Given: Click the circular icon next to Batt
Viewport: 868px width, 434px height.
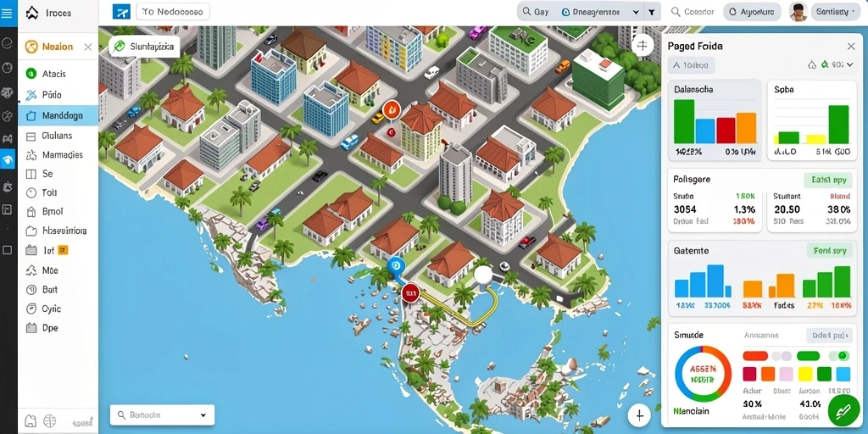Looking at the screenshot, I should [31, 290].
